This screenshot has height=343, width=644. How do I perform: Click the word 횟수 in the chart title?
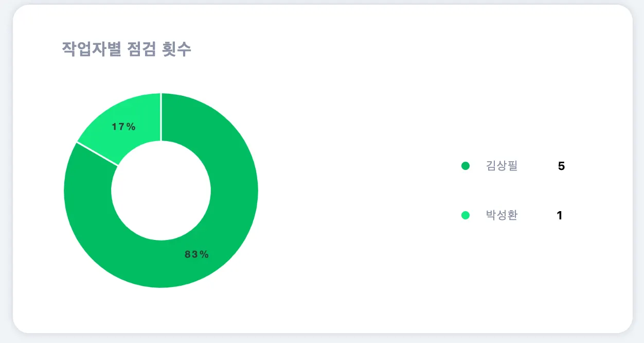tap(176, 49)
